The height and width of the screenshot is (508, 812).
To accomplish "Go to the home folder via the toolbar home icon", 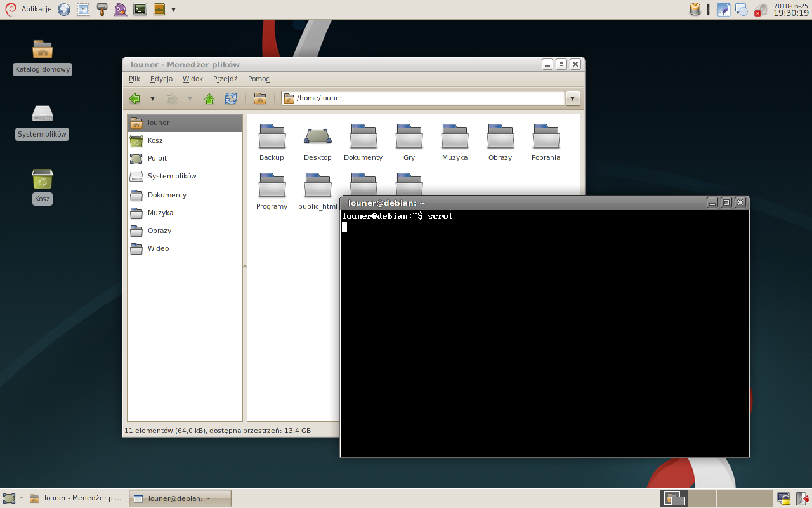I will click(x=259, y=98).
